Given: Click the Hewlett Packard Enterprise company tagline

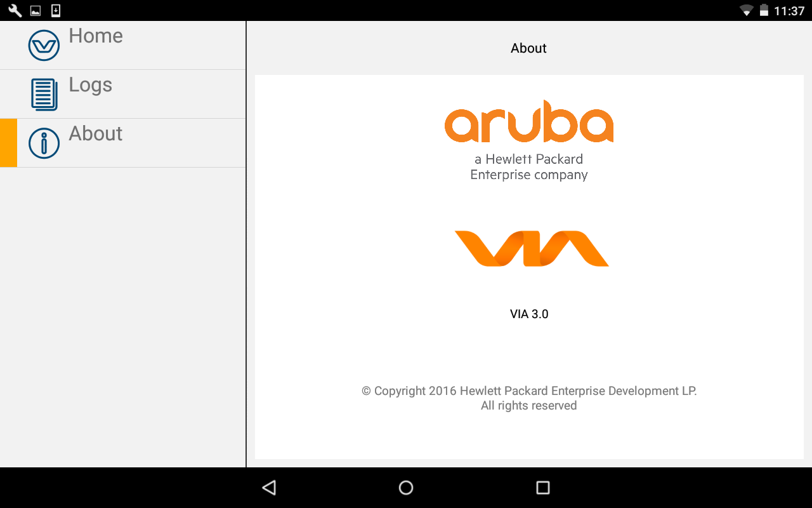Looking at the screenshot, I should (529, 167).
